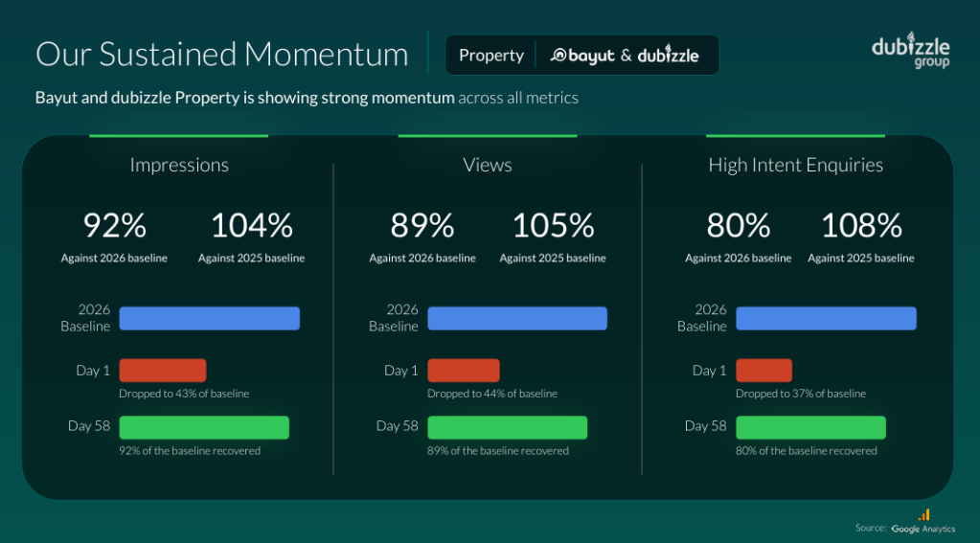Screen dimensions: 980x543
Task: Click 'Against 2025 baseline' under 108%
Action: click(861, 258)
